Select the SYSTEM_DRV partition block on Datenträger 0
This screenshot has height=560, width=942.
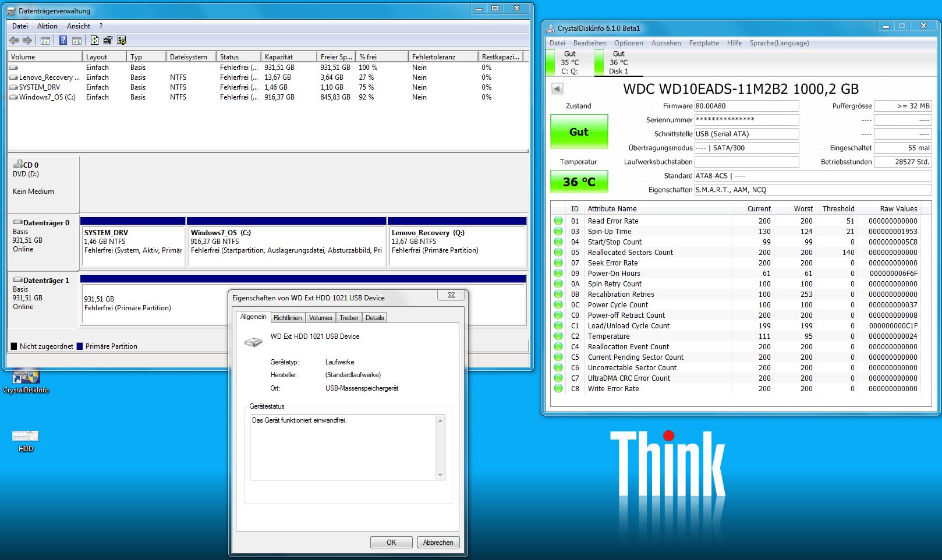133,243
